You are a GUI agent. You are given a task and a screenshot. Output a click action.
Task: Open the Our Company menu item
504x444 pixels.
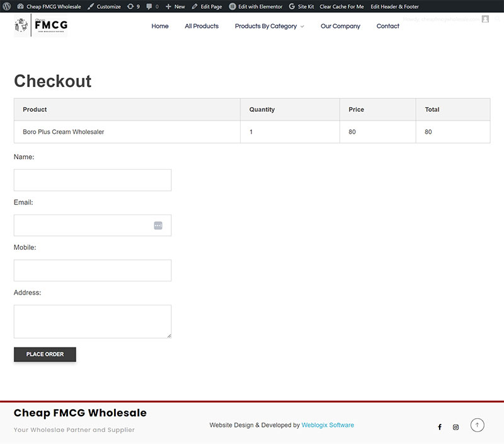point(340,26)
